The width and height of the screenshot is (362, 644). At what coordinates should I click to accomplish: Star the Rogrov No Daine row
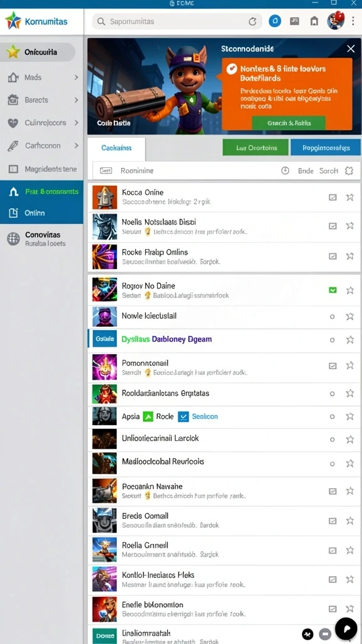(349, 291)
